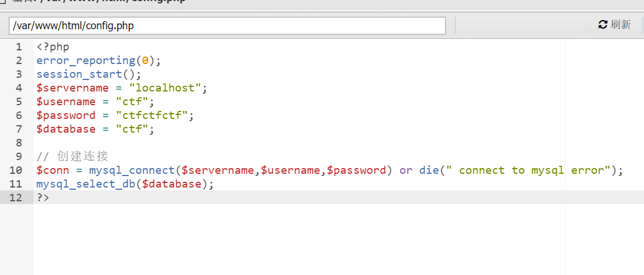Click the "ctf" string on the database line
This screenshot has height=275, width=644.
[132, 129]
